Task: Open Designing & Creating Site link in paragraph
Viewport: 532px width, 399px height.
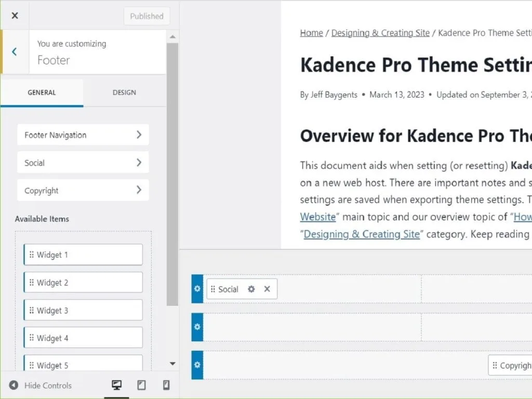Action: (x=362, y=234)
